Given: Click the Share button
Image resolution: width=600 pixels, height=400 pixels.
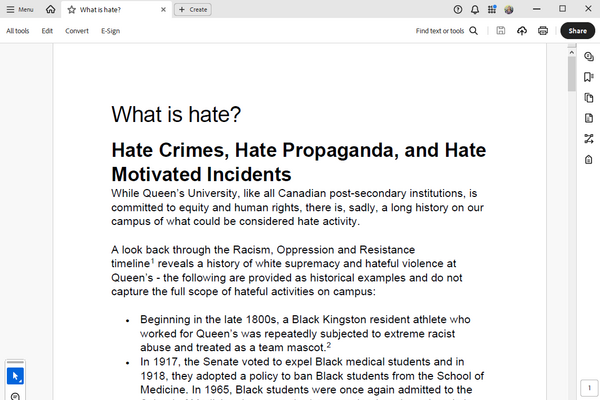Looking at the screenshot, I should [x=577, y=31].
